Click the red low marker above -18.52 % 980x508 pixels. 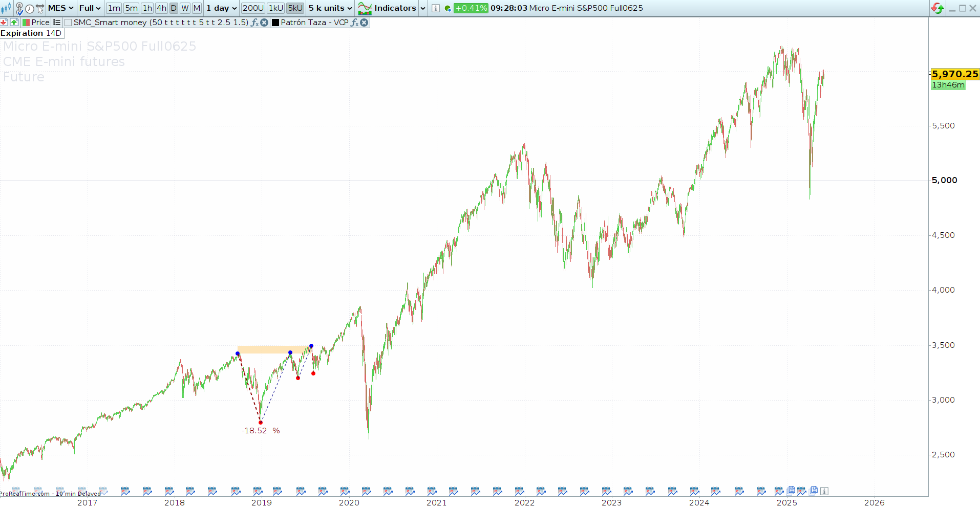click(261, 423)
